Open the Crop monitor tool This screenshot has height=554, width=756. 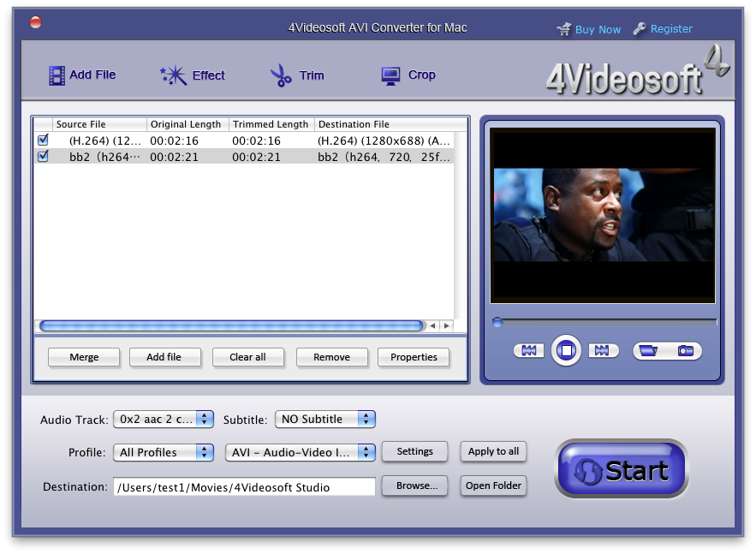click(x=408, y=75)
